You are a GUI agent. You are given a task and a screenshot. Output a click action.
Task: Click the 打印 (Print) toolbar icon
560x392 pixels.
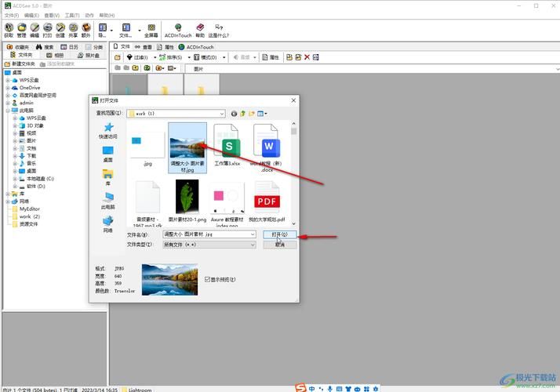47,28
